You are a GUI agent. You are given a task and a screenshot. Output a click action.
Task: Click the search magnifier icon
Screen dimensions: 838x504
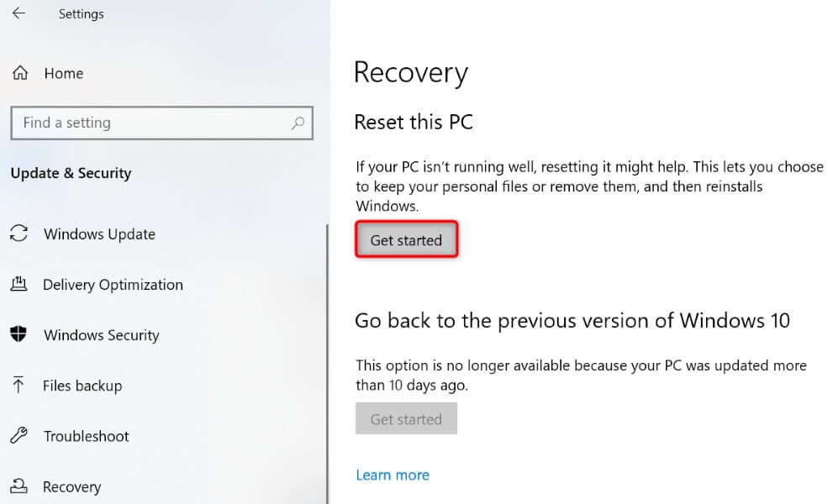pyautogui.click(x=298, y=123)
